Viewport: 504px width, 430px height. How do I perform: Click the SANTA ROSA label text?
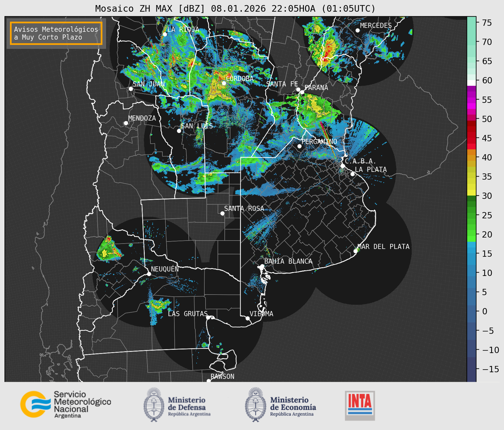244,208
